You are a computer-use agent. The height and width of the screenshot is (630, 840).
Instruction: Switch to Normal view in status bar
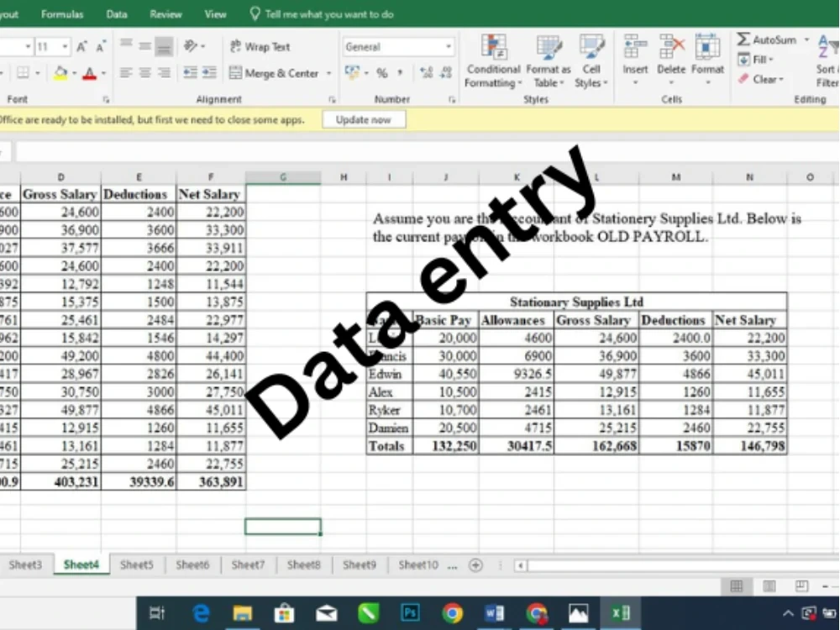(737, 586)
